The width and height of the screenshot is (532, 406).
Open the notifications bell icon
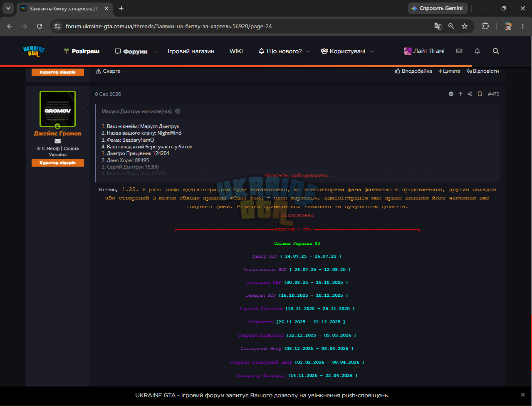point(478,51)
